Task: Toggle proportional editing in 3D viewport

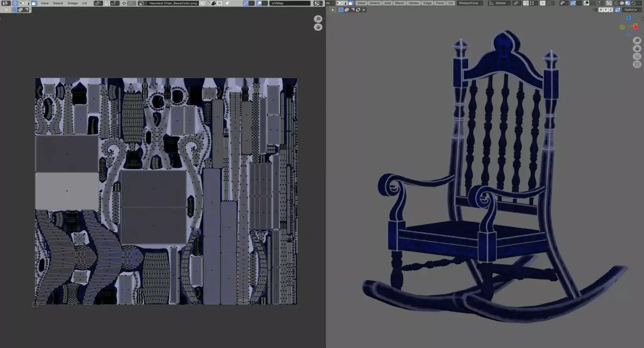Action: [542, 3]
